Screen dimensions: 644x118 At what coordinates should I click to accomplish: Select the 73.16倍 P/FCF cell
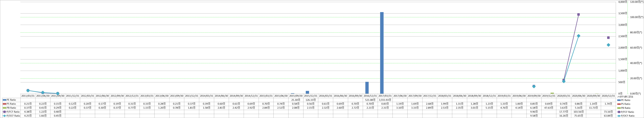608,112
